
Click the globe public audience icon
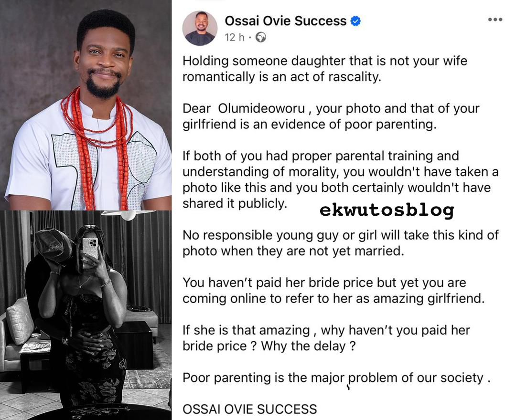point(261,37)
